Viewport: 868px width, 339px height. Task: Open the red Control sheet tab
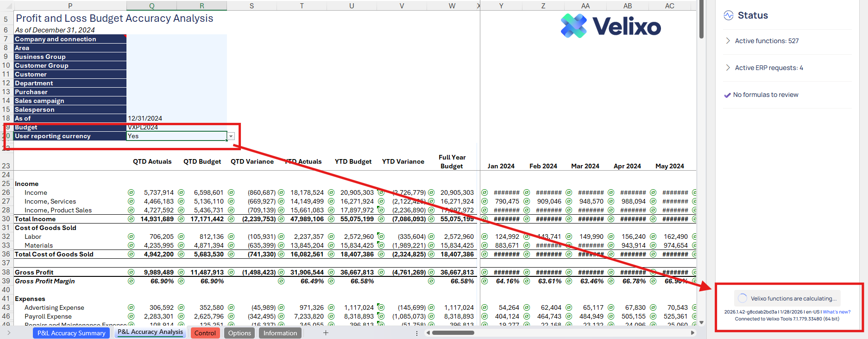[x=205, y=333]
